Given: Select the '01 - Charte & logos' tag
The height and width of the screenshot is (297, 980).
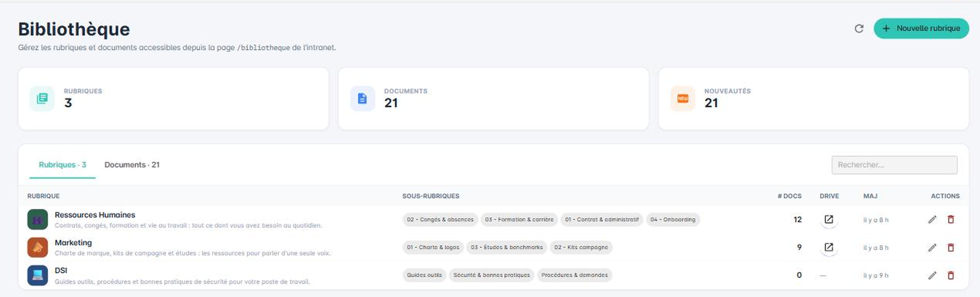Looking at the screenshot, I should point(433,247).
